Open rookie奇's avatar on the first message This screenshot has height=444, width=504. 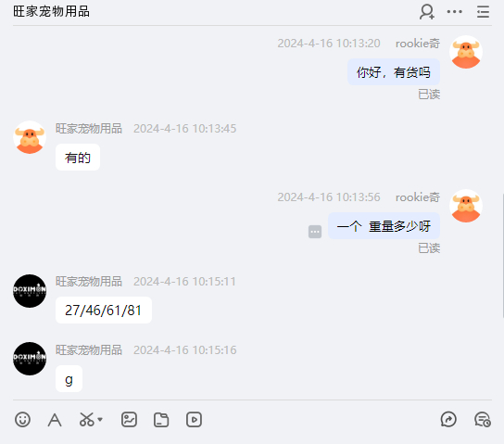(x=466, y=52)
